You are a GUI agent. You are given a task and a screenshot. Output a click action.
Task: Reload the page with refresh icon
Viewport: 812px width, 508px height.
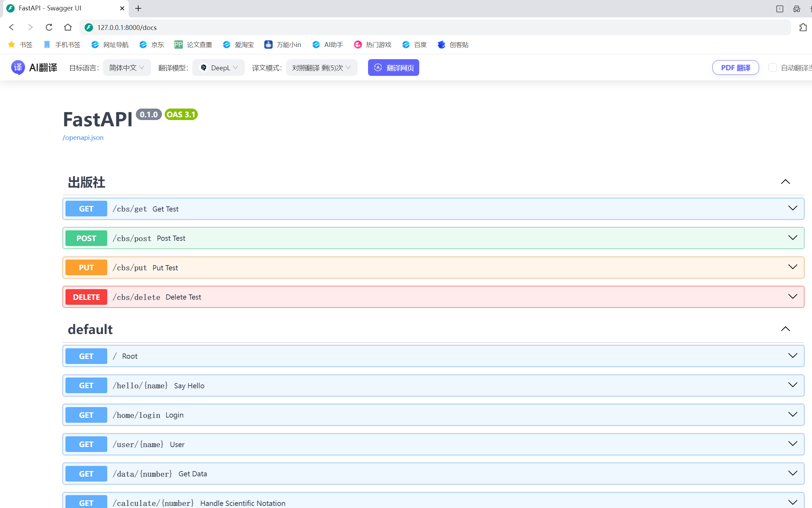tap(49, 27)
